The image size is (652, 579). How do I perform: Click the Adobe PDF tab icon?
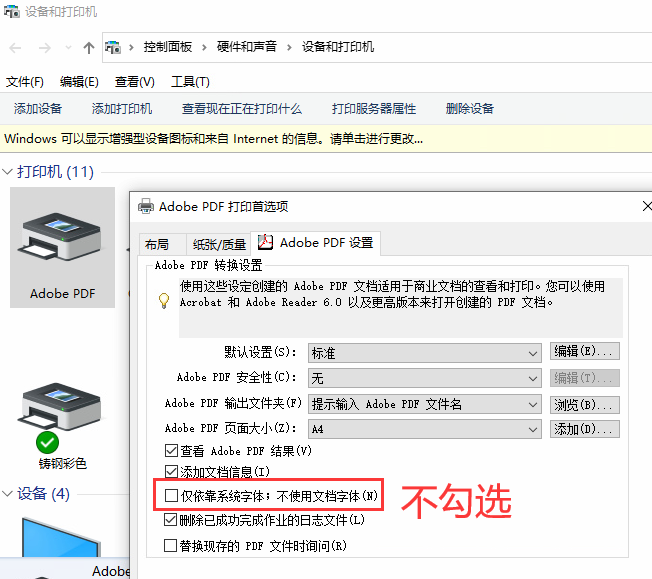265,242
